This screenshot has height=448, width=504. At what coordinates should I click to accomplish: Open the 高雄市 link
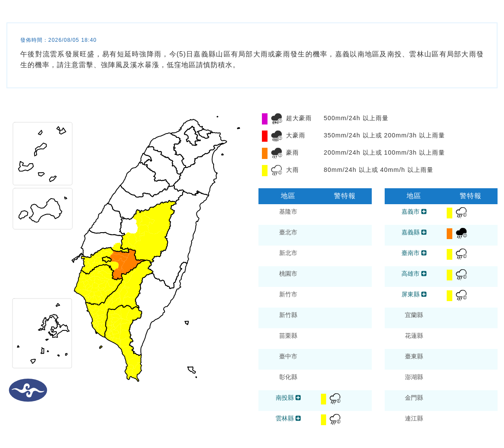[x=411, y=274]
